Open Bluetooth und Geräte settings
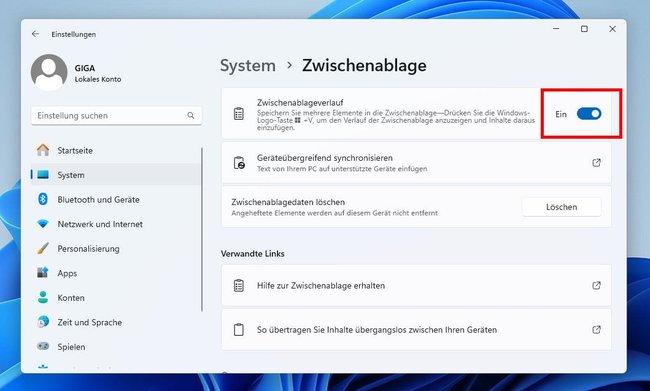This screenshot has height=391, width=650. (116, 199)
